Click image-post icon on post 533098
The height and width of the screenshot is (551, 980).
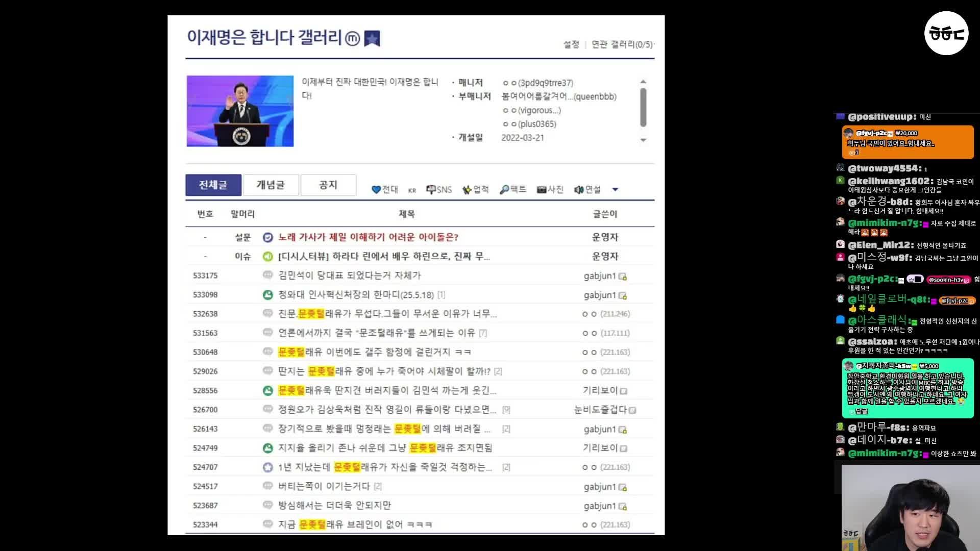click(268, 295)
